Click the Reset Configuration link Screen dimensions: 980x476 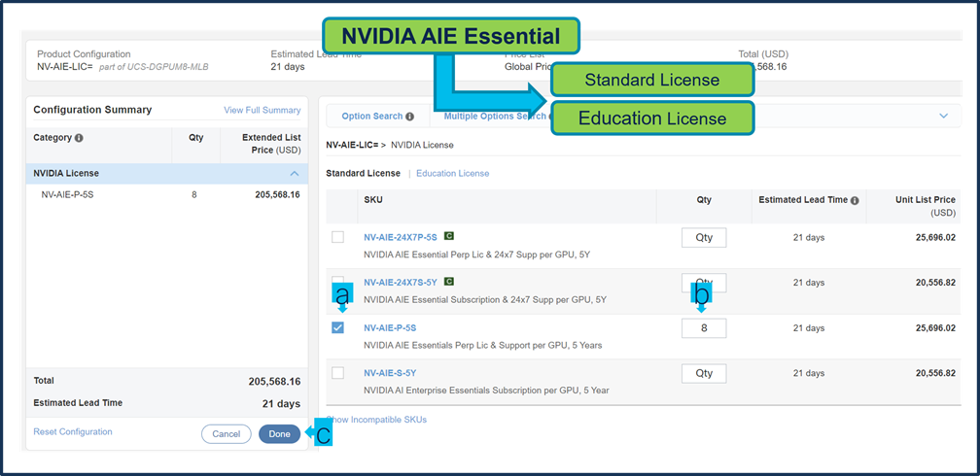click(73, 431)
